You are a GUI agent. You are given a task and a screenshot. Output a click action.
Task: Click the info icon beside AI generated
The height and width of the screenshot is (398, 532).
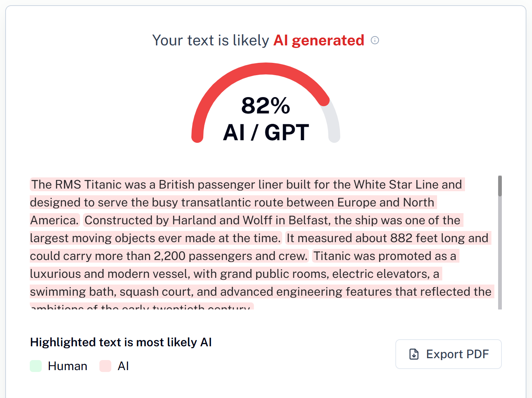tap(375, 40)
